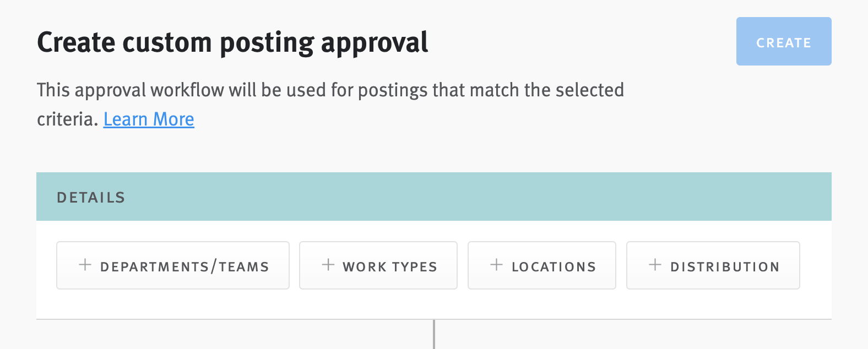Add department or team criteria to the approval
The height and width of the screenshot is (349, 868).
[172, 265]
